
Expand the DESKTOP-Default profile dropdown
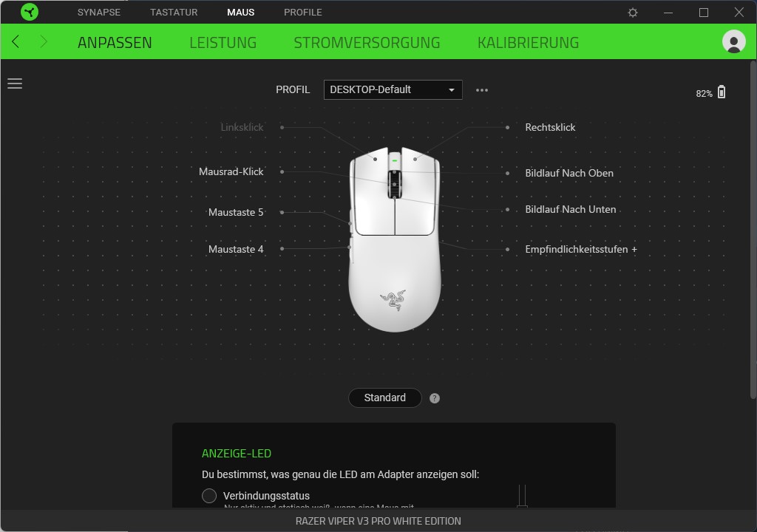click(x=393, y=90)
